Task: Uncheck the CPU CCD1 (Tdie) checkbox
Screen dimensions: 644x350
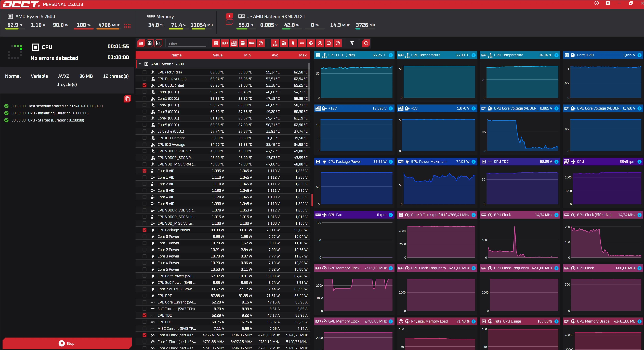Action: 144,85
